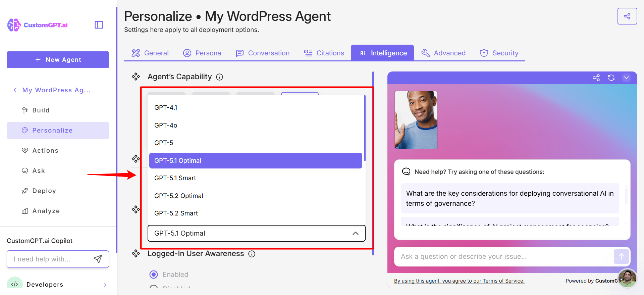Choose GPT-5.1 Smart from the list
This screenshot has width=644, height=295.
pyautogui.click(x=256, y=178)
